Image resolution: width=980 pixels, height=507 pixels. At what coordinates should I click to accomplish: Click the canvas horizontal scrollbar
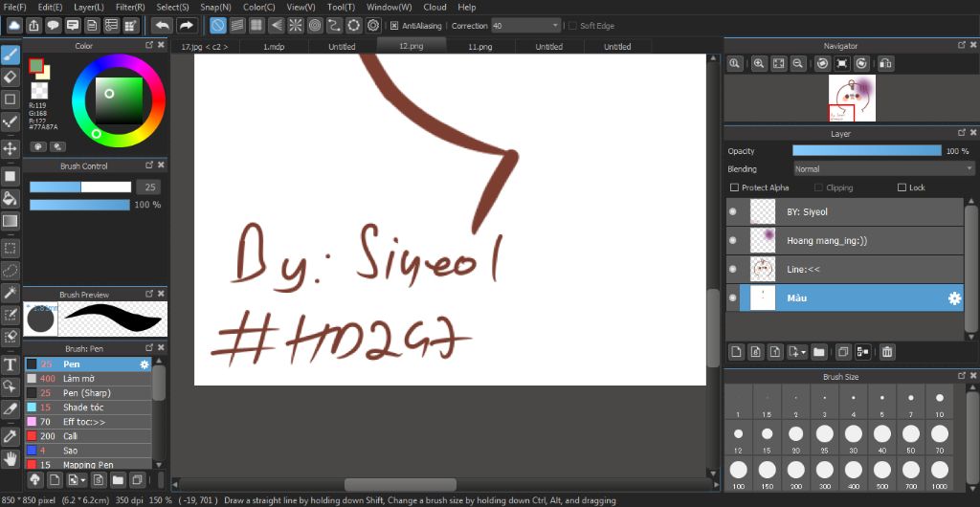click(400, 485)
